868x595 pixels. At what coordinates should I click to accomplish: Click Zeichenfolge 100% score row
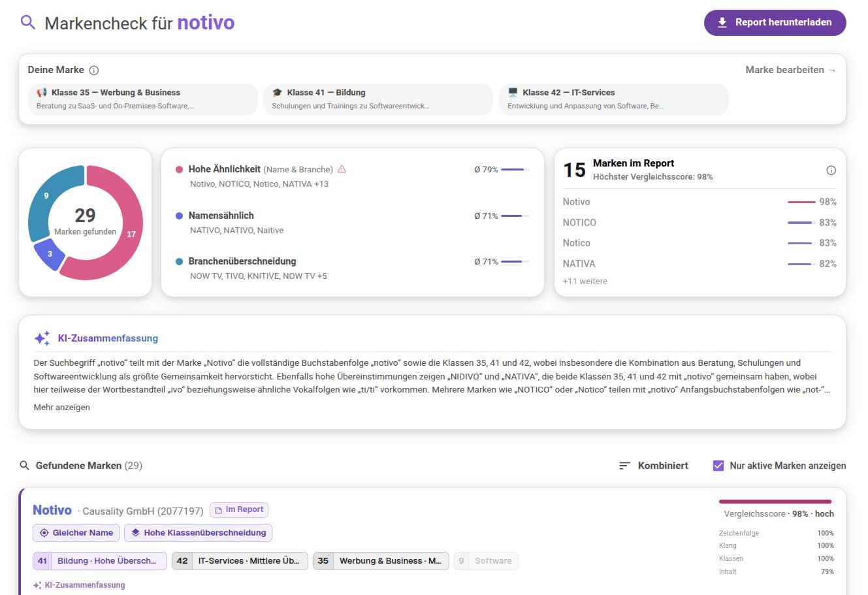(776, 533)
